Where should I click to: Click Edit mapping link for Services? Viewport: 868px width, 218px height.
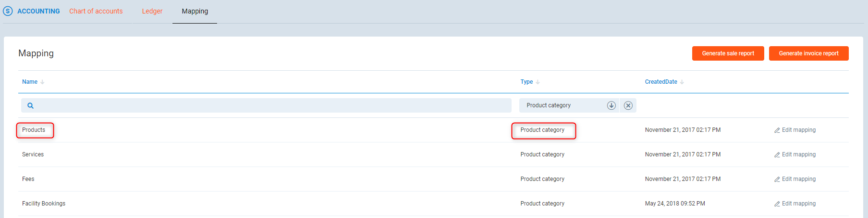click(798, 154)
